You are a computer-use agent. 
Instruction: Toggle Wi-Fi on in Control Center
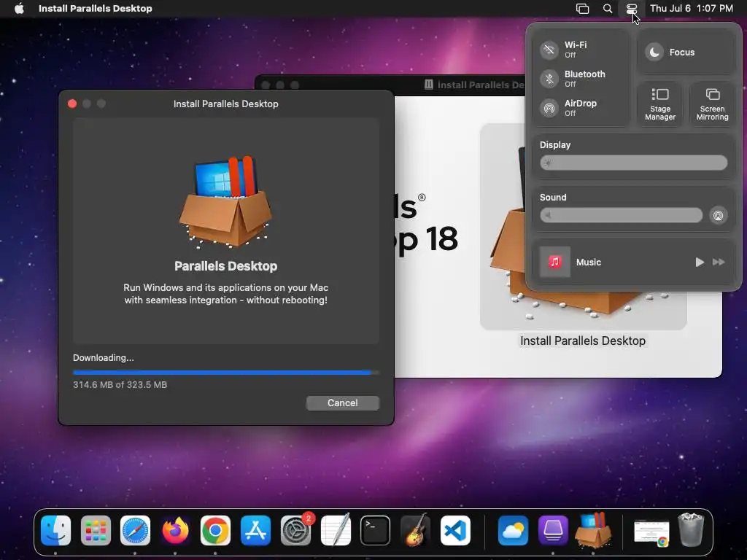[549, 50]
